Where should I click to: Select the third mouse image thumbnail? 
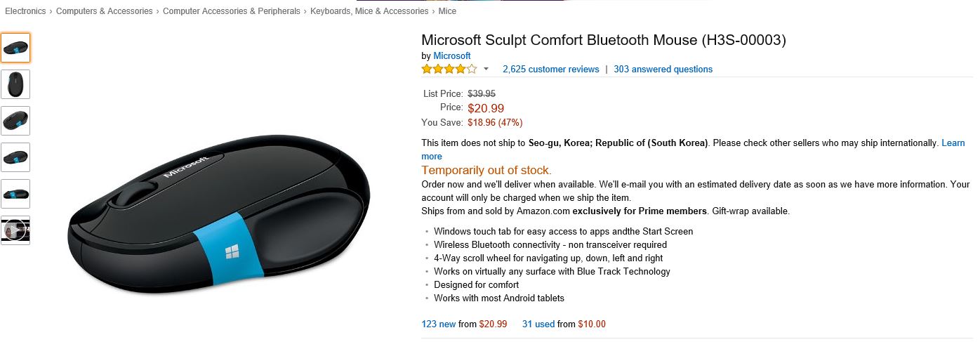coord(15,121)
